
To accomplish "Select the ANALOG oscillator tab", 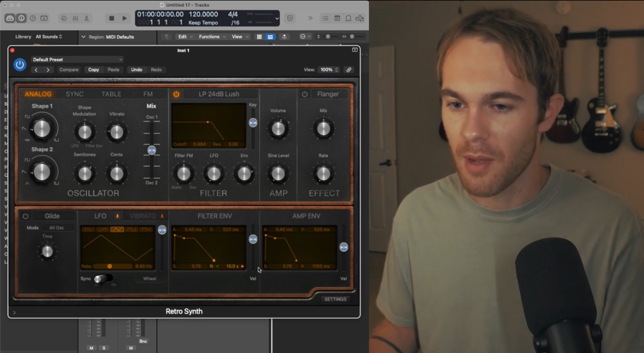I will tap(38, 94).
